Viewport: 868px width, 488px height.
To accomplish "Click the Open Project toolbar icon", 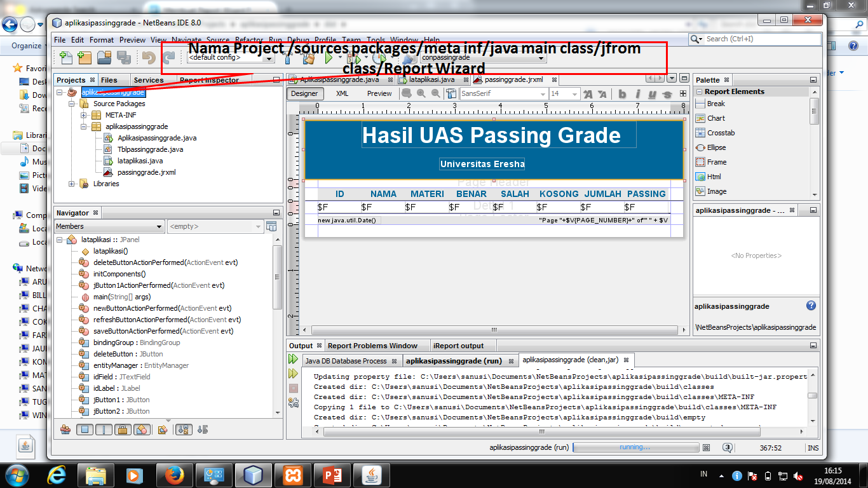I will point(104,58).
